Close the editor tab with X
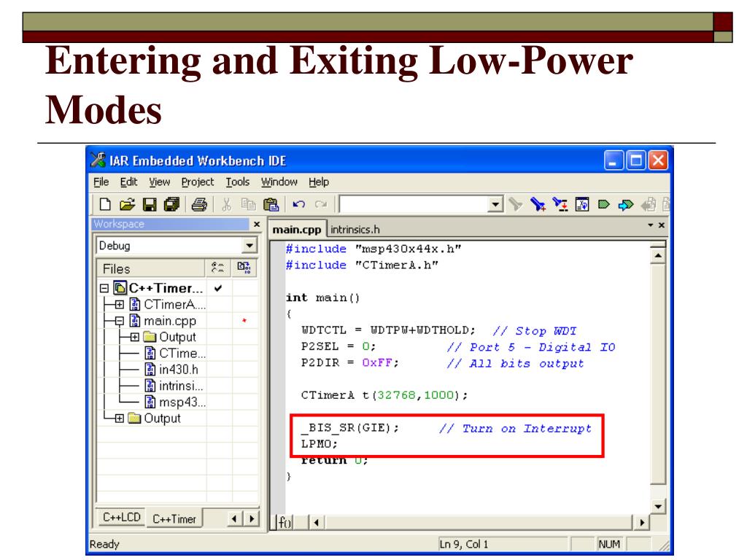Viewport: 747px width, 560px height. pos(661,225)
